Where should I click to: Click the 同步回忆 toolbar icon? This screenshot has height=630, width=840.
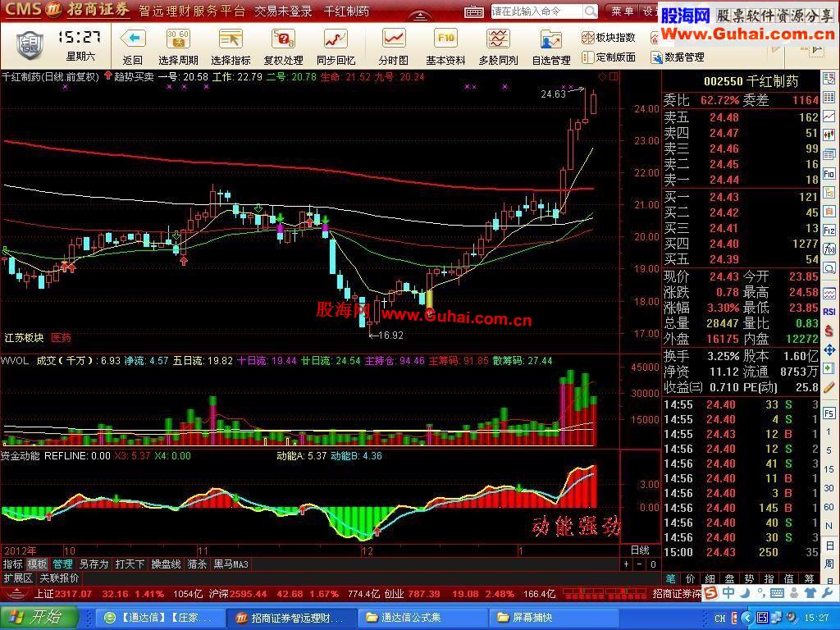336,39
